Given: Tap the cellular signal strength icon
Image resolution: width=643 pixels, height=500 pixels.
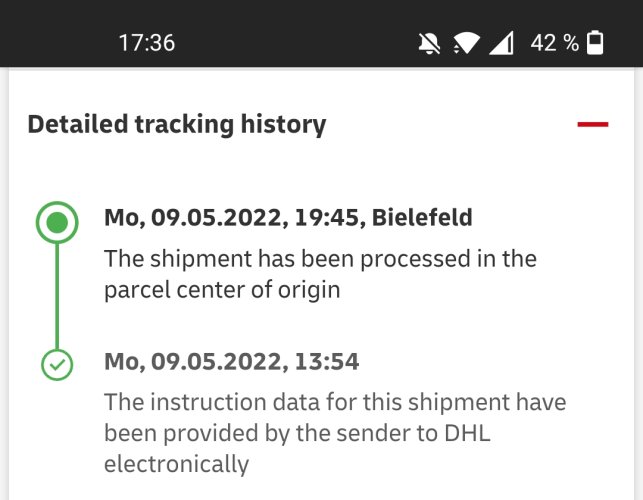Looking at the screenshot, I should pos(500,43).
